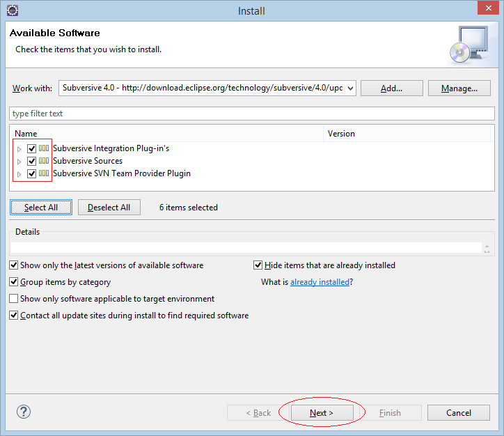This screenshot has width=504, height=436.
Task: Click the 'Work with:' label
Action: (x=32, y=88)
